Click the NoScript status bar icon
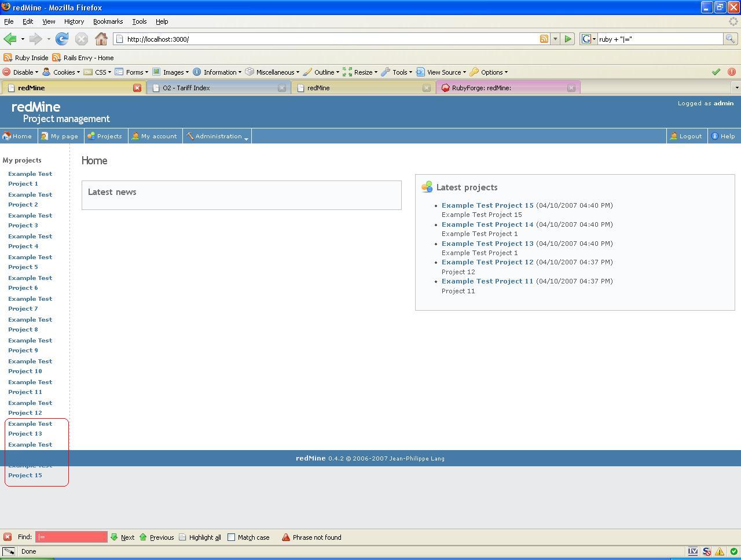 pyautogui.click(x=707, y=551)
